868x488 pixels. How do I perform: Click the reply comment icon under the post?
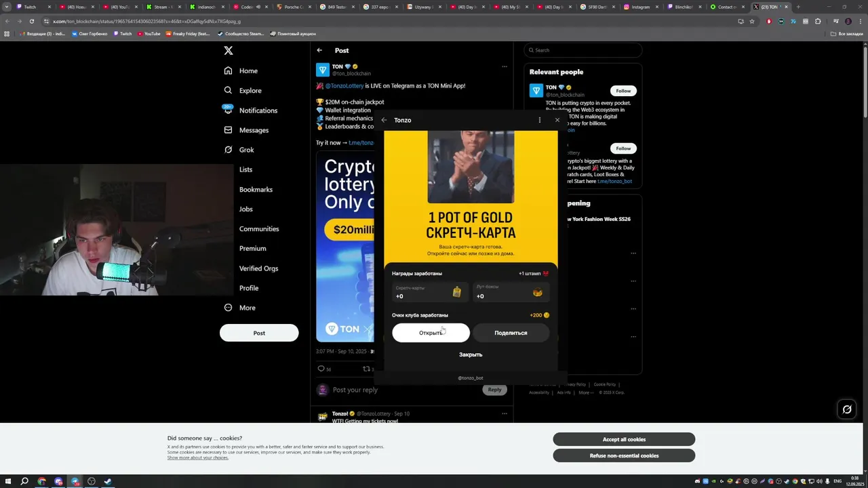coord(321,369)
